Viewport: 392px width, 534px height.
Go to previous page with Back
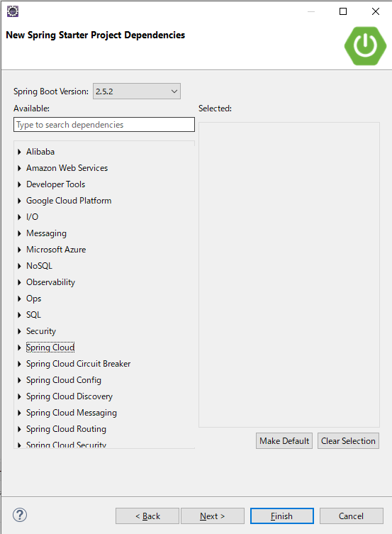click(147, 516)
